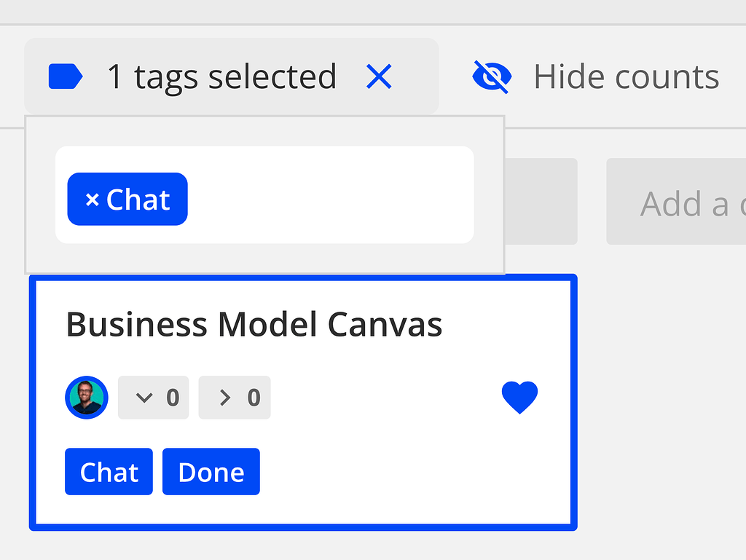Click the Chat tag on Business Model Canvas
This screenshot has height=560, width=746.
point(109,471)
